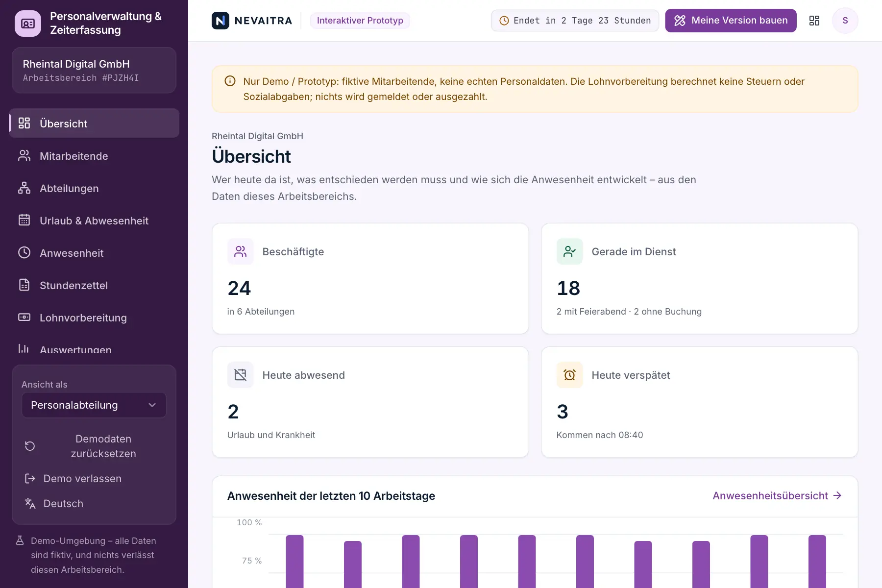
Task: Go to Mitarbeitende menu item
Action: (x=94, y=156)
